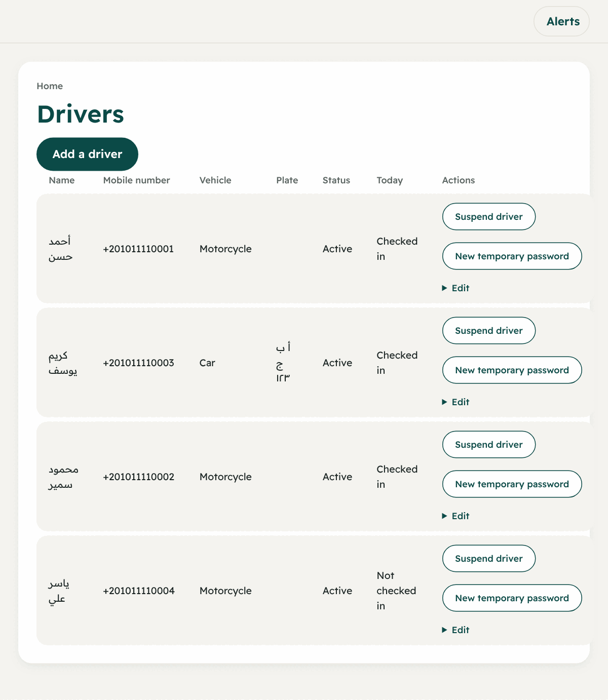Click Not checked in status text
608x700 pixels.
[396, 591]
